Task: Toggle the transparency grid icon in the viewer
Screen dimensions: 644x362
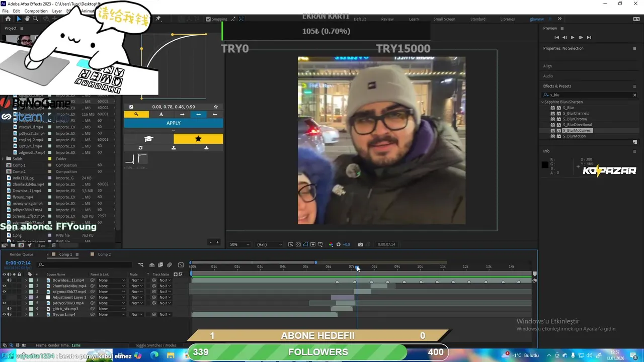Action: 298,244
